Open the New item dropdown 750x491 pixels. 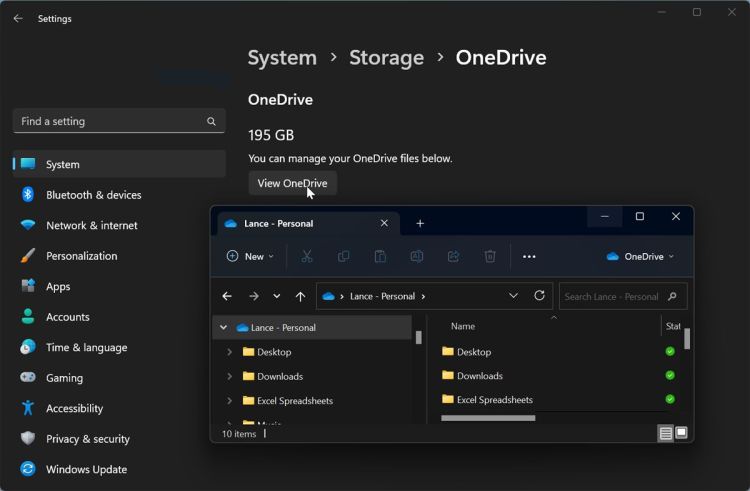coord(250,256)
